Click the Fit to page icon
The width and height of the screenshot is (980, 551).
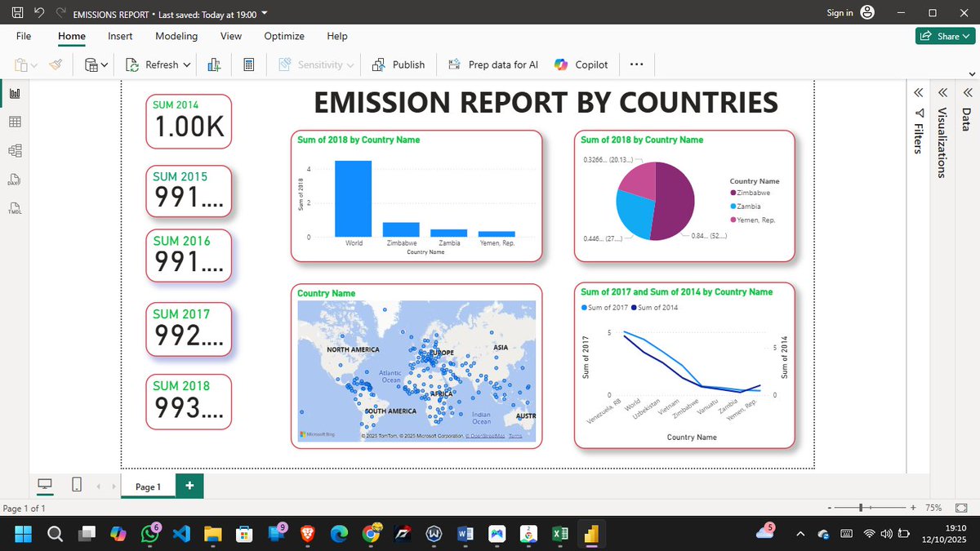961,508
